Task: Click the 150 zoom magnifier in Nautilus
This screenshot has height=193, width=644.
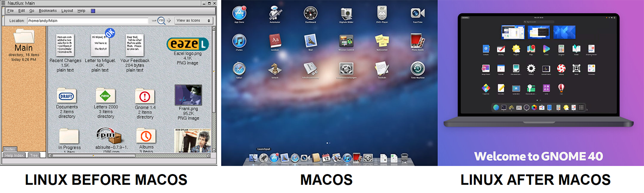Action: [161, 21]
